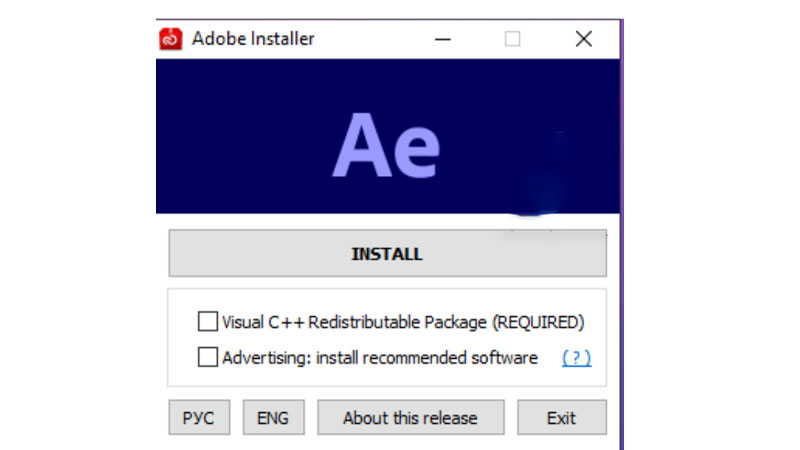
Task: Enable the Visual C++ Redistributable Package checkbox
Action: 208,322
